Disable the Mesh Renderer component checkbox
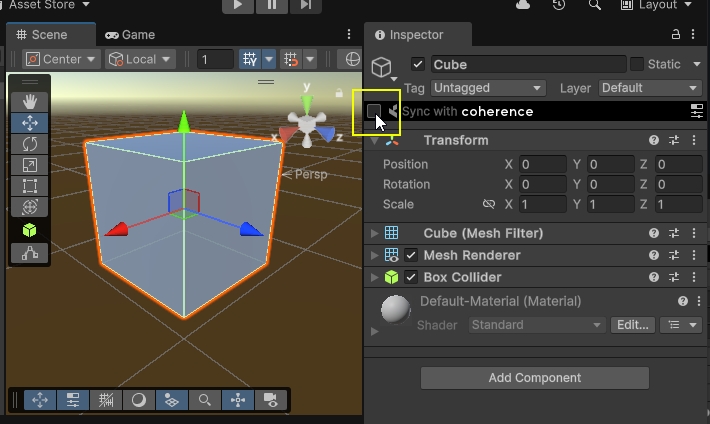710x424 pixels. tap(411, 255)
